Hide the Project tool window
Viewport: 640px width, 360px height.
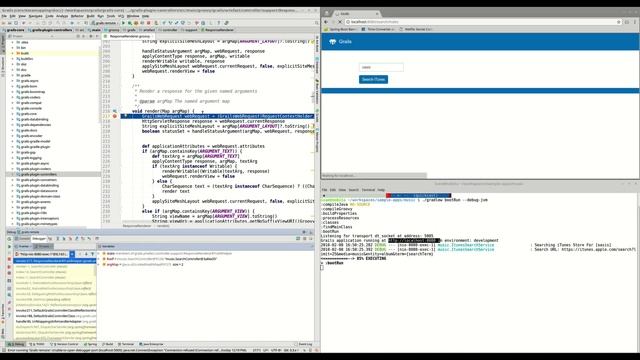[97, 36]
